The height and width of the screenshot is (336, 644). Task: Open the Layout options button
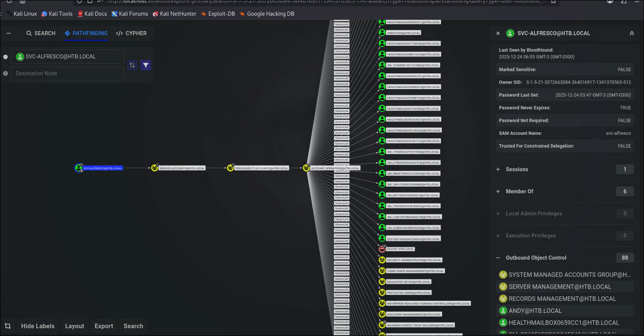pos(74,326)
